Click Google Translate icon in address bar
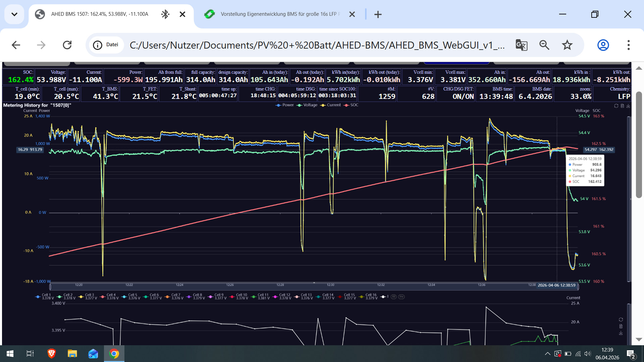The height and width of the screenshot is (362, 644). pos(521,45)
